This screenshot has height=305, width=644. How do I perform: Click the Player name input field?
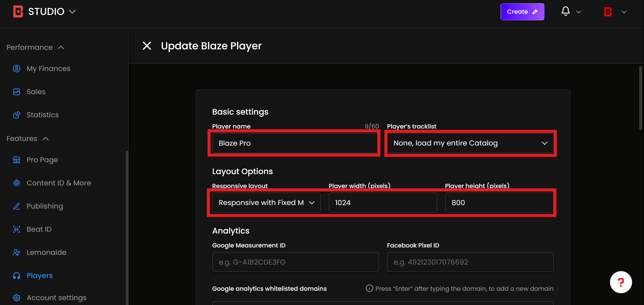click(295, 143)
